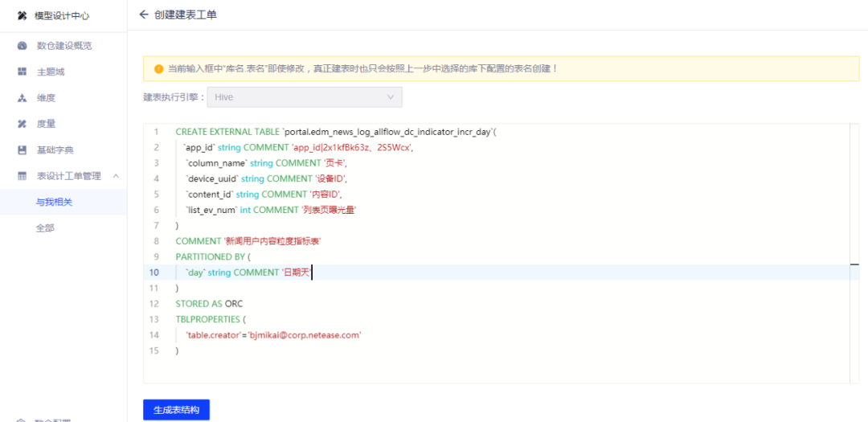The height and width of the screenshot is (422, 868).
Task: Click the `list_ev_num` int line
Action: coord(271,209)
